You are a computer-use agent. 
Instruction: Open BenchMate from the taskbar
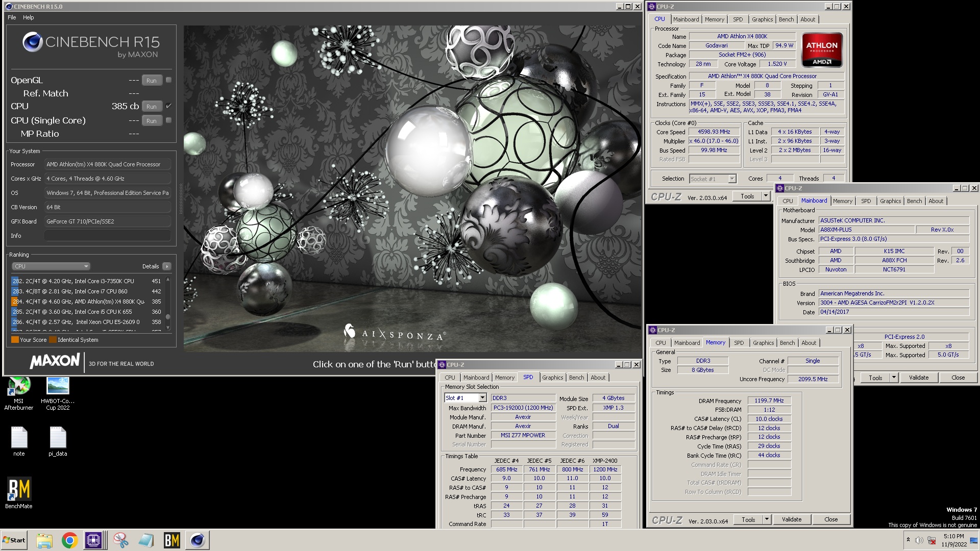(x=171, y=540)
